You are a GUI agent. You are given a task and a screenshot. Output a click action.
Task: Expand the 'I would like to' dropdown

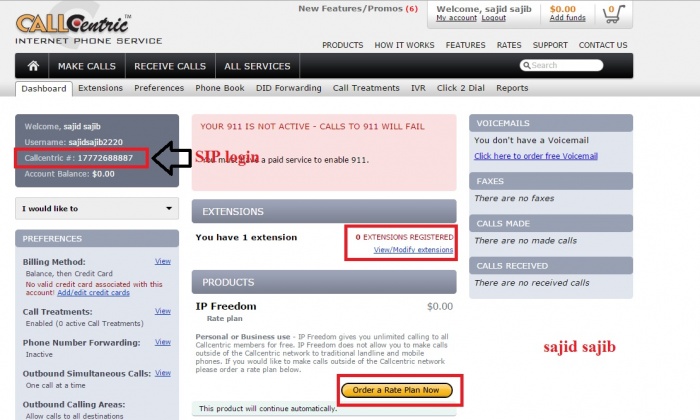tap(97, 208)
